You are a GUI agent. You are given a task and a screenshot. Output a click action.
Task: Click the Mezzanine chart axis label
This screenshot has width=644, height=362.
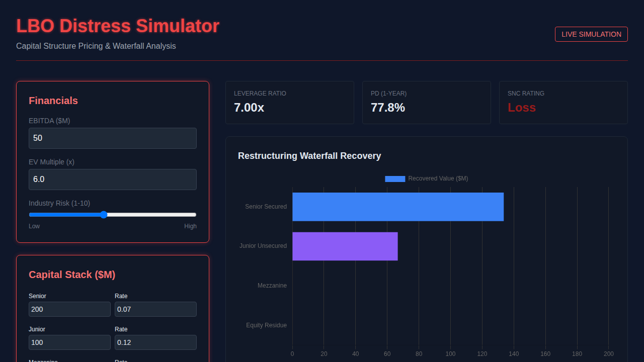272,286
